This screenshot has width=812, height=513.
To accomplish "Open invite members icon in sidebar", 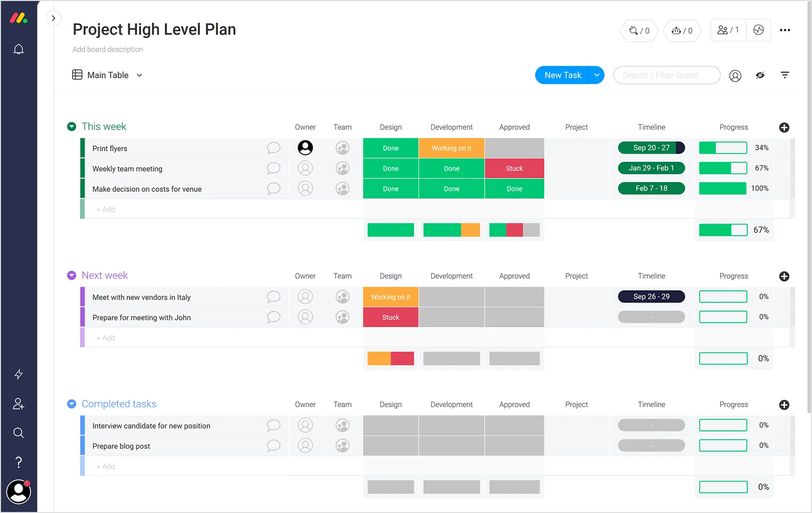I will (x=18, y=404).
